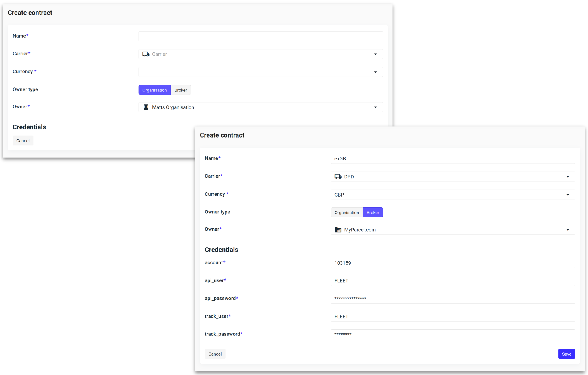Expand the empty Currency dropdown in back form

[x=375, y=72]
